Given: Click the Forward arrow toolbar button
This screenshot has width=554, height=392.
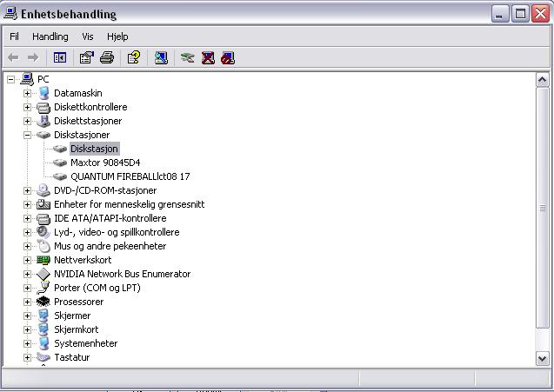Looking at the screenshot, I should pos(33,57).
